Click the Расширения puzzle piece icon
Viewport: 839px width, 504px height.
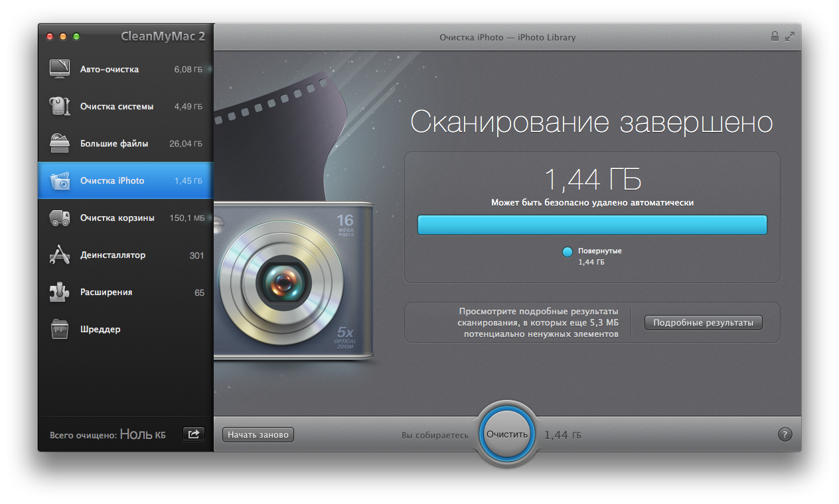click(60, 292)
